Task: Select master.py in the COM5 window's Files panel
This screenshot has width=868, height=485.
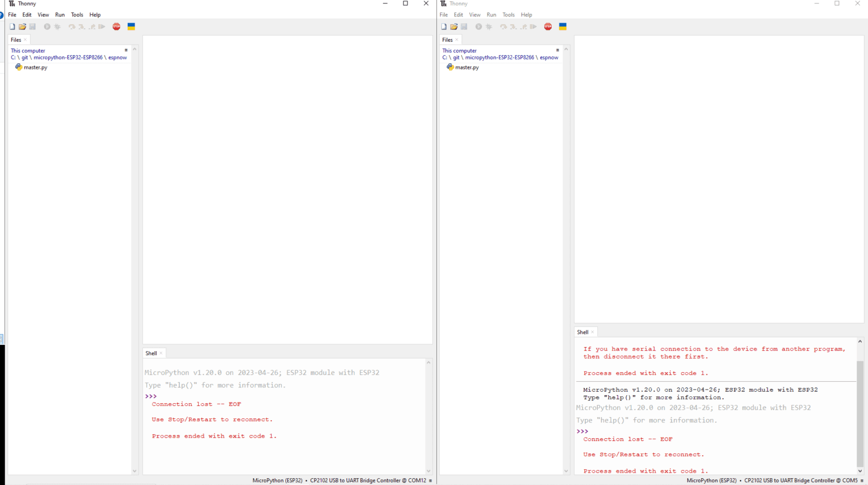Action: click(463, 67)
